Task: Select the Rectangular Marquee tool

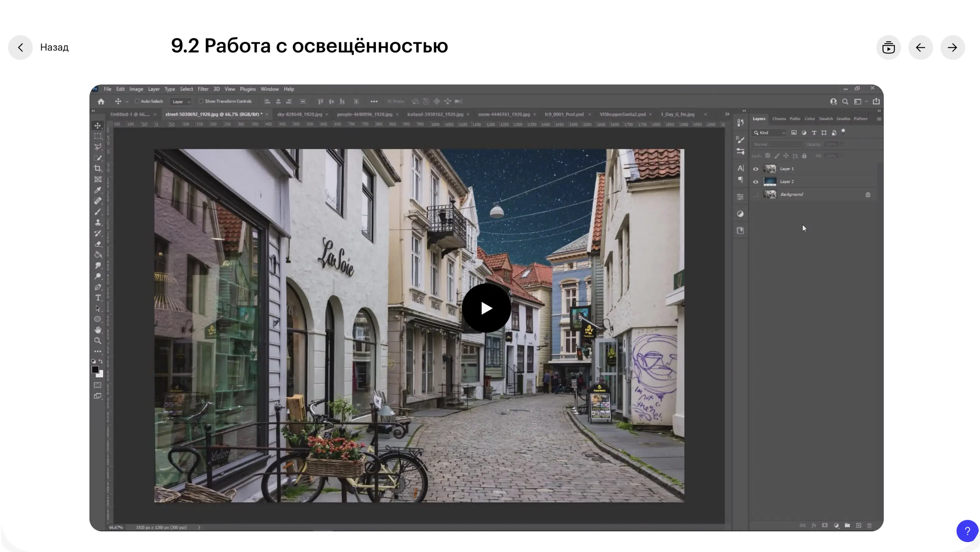Action: coord(98,136)
